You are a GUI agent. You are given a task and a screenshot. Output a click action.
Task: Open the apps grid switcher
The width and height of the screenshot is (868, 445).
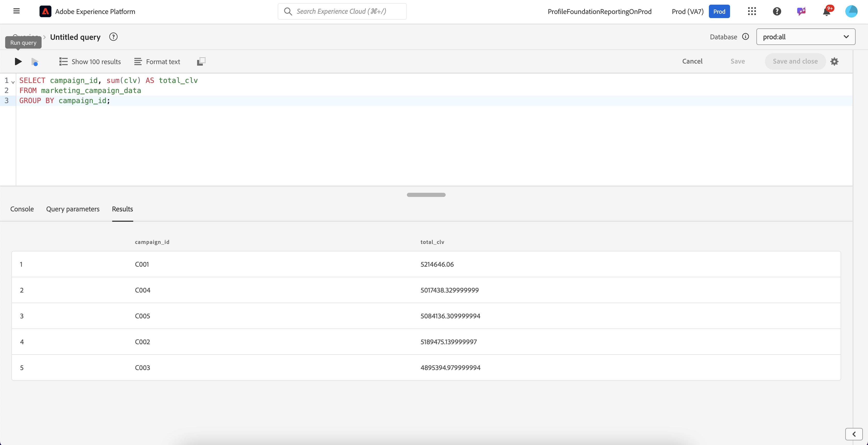click(752, 11)
